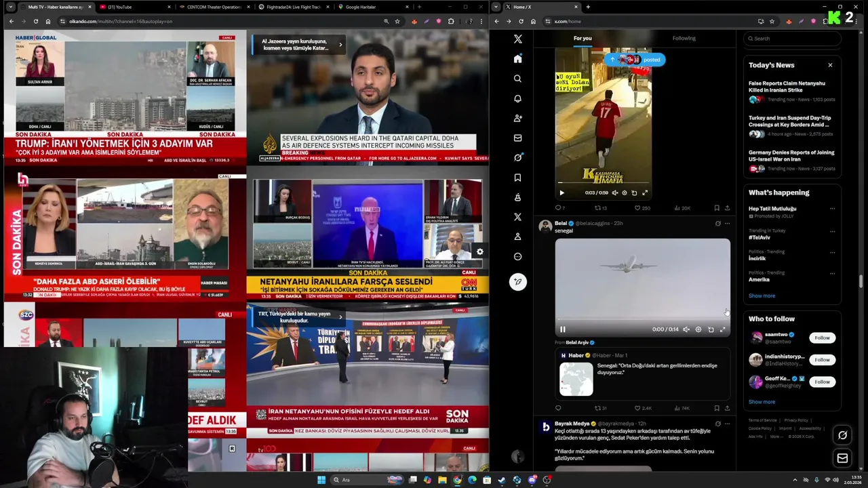The image size is (868, 488).
Task: Seek airplane video progress bar
Action: coord(642,321)
